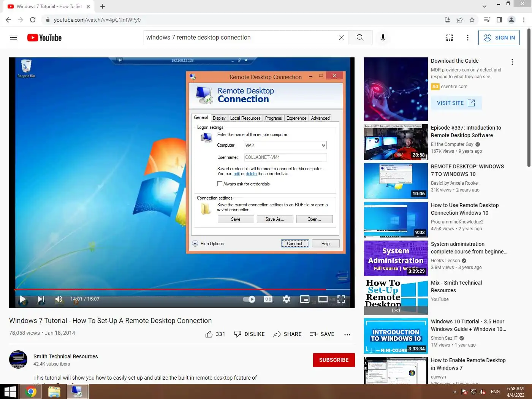Switch to miniplayer mode
Viewport: 532px width, 399px height.
click(x=305, y=299)
